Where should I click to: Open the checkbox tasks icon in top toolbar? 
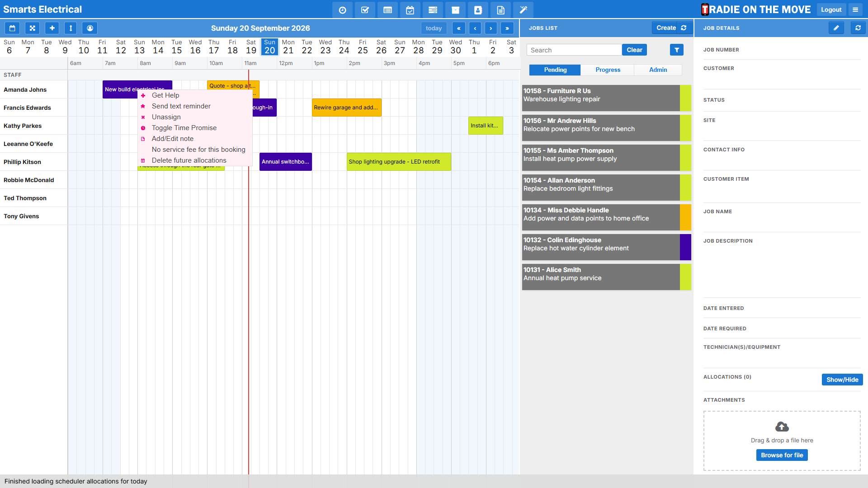[365, 10]
